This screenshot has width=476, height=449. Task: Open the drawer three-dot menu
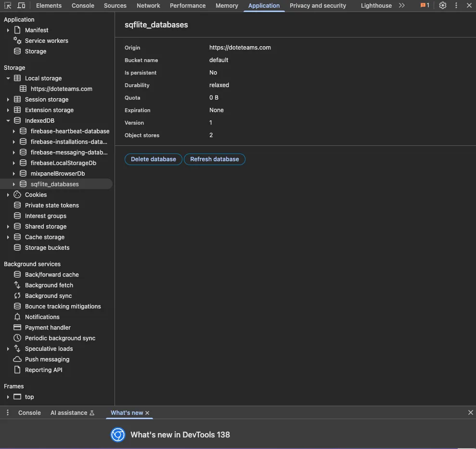8,412
